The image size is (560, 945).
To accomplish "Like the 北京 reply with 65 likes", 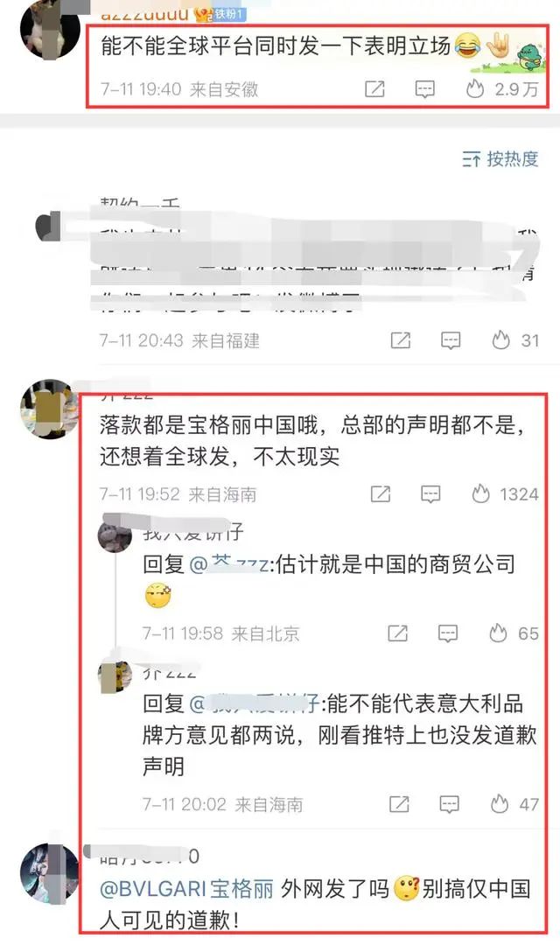I will point(498,633).
